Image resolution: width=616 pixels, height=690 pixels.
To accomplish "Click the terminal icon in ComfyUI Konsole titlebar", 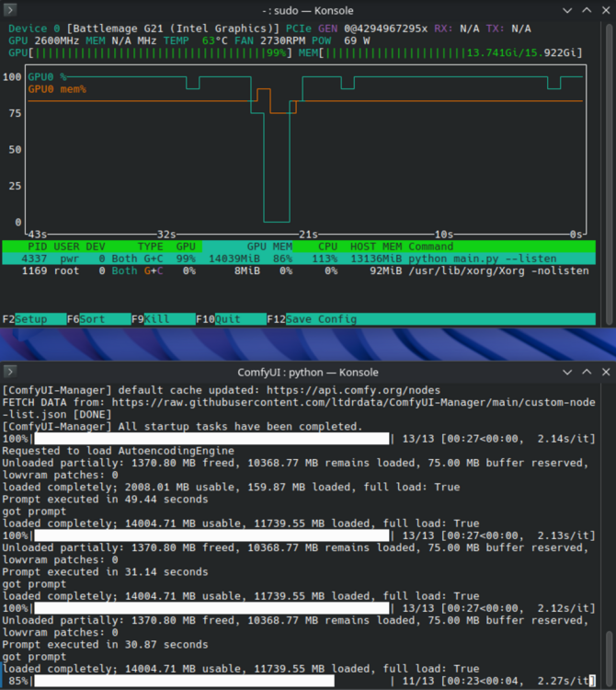I will coord(10,372).
